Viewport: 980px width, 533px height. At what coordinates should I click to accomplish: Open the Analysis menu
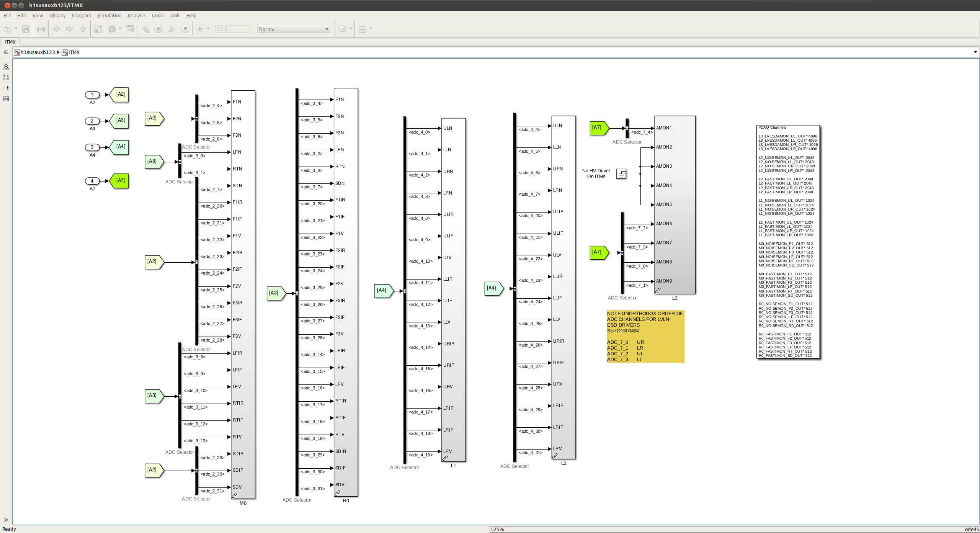(137, 15)
